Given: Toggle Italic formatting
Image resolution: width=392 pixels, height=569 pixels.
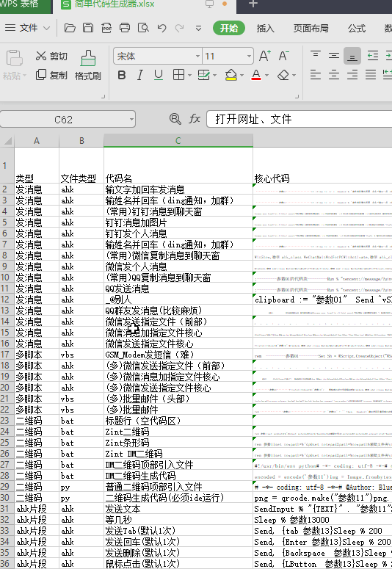Looking at the screenshot, I should (140, 75).
